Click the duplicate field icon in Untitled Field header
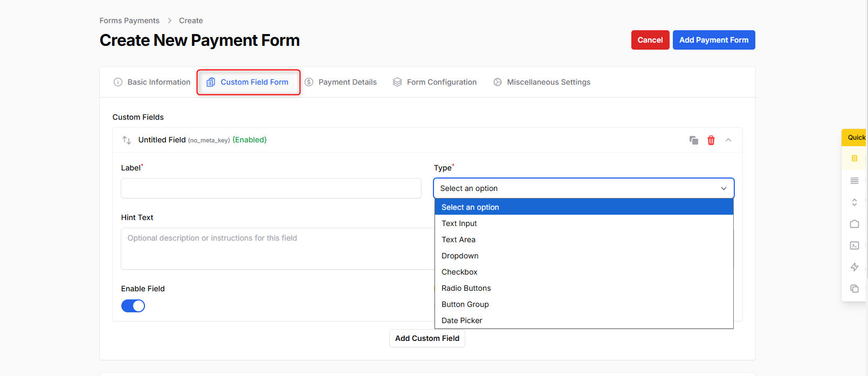 694,140
